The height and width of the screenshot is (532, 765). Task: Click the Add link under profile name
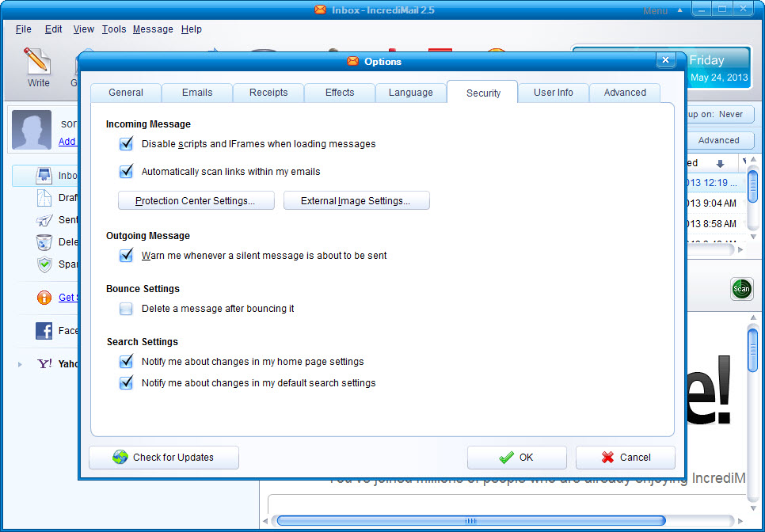(x=67, y=142)
